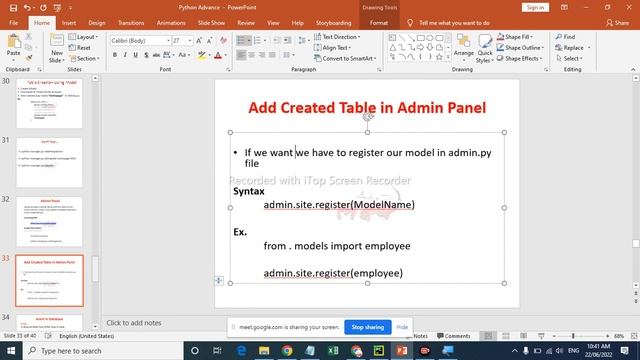Toggle Underline formatting

(x=136, y=55)
